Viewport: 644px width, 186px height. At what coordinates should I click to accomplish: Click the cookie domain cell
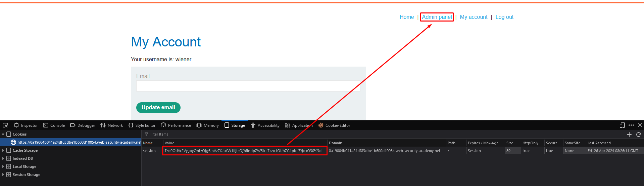coord(387,151)
